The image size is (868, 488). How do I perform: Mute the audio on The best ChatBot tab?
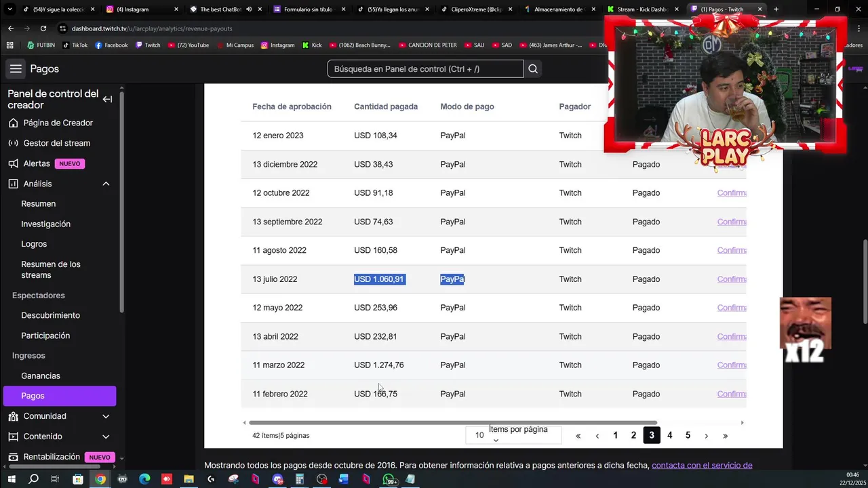pyautogui.click(x=249, y=9)
